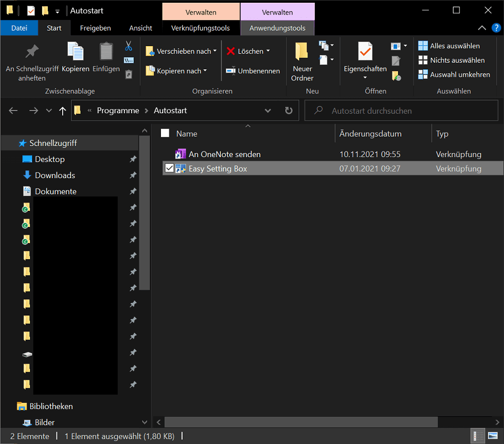
Task: Open the quick access toolbar customize dropdown
Action: pos(58,11)
